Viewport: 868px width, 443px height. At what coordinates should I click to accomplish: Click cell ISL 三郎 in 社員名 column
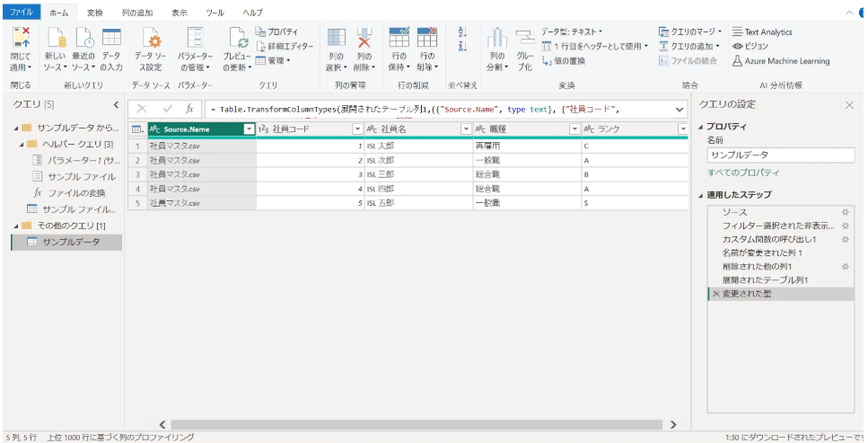coord(419,174)
